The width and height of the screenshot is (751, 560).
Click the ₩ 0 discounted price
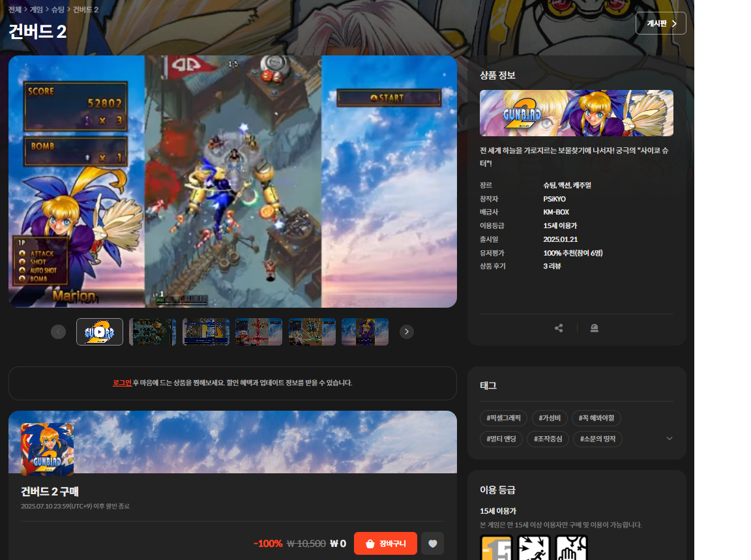click(x=338, y=544)
